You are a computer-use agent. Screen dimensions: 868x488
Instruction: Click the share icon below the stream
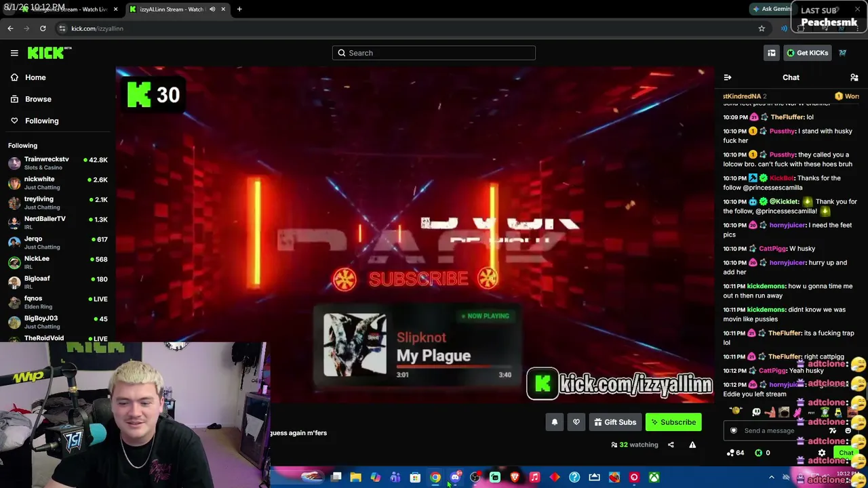[671, 445]
